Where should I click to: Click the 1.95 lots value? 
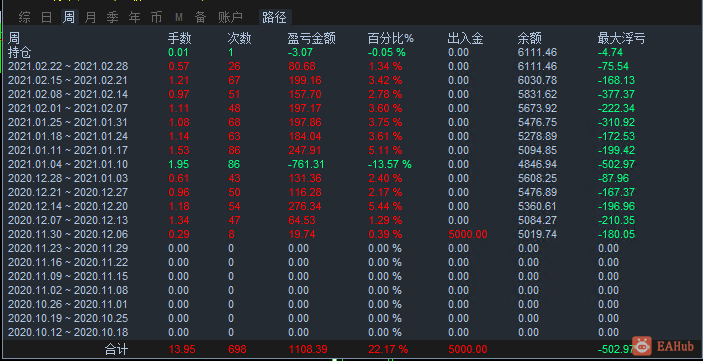pos(178,164)
